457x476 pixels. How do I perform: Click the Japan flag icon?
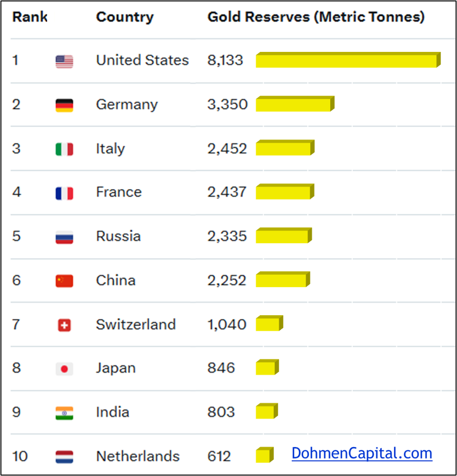[x=64, y=369]
